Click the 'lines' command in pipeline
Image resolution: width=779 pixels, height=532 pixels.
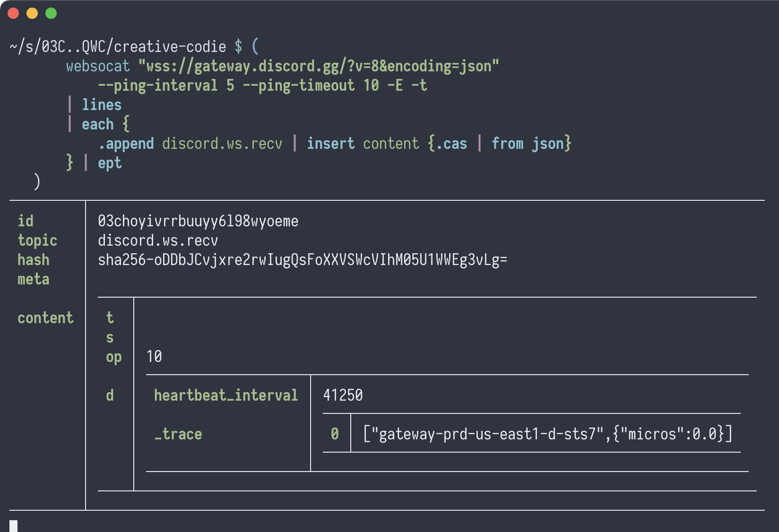coord(102,105)
